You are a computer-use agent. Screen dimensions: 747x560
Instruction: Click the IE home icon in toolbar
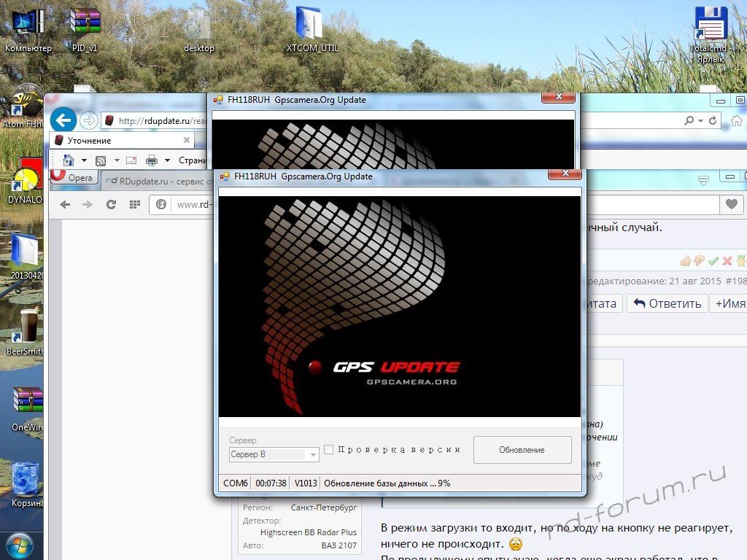click(69, 160)
